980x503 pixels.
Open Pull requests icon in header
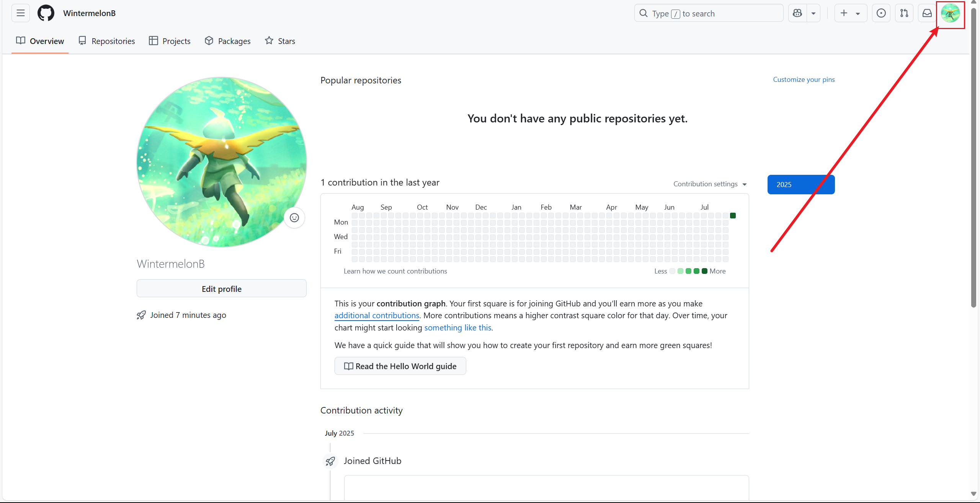(x=904, y=13)
